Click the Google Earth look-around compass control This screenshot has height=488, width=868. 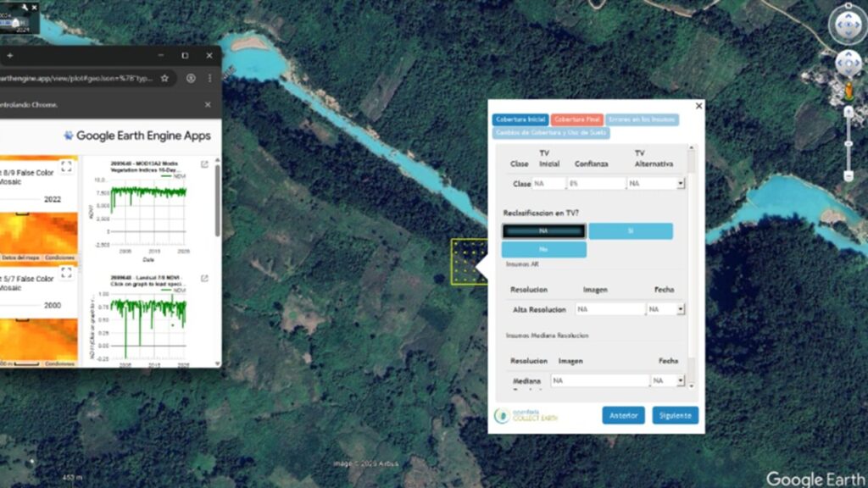click(x=847, y=25)
